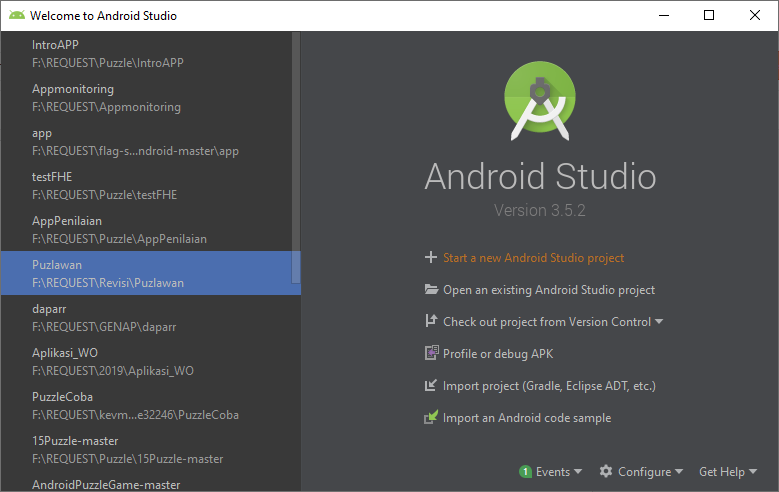The height and width of the screenshot is (492, 779).
Task: Click path F:\REQUEST\2019\Aplikasi_WO
Action: click(x=113, y=371)
